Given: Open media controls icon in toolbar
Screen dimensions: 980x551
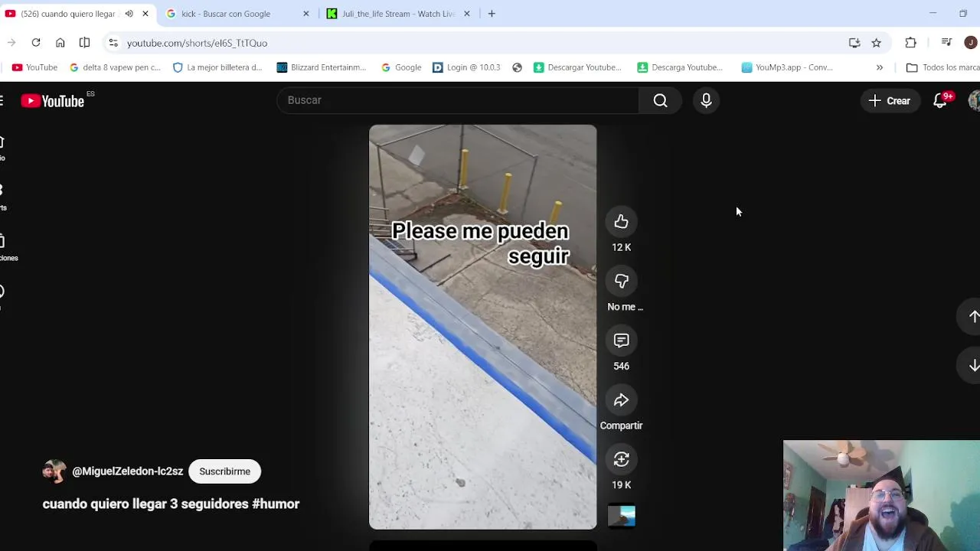Looking at the screenshot, I should [946, 43].
